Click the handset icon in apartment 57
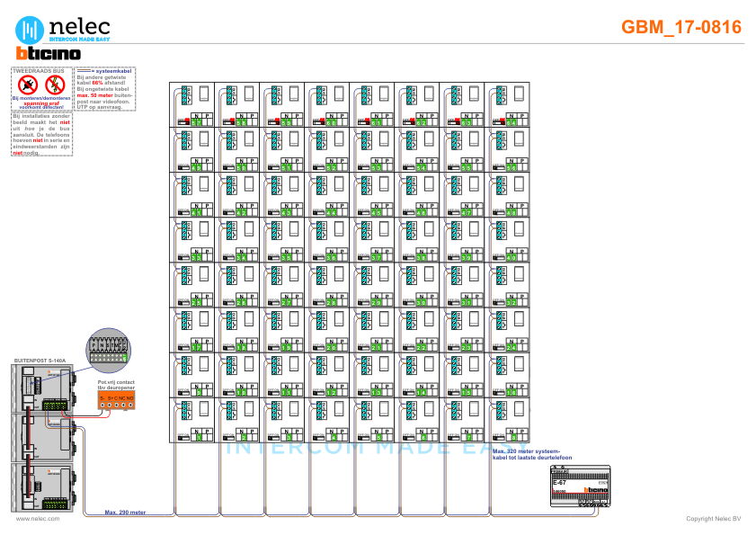Image resolution: width=756 pixels, height=535 pixels. pos(205,94)
